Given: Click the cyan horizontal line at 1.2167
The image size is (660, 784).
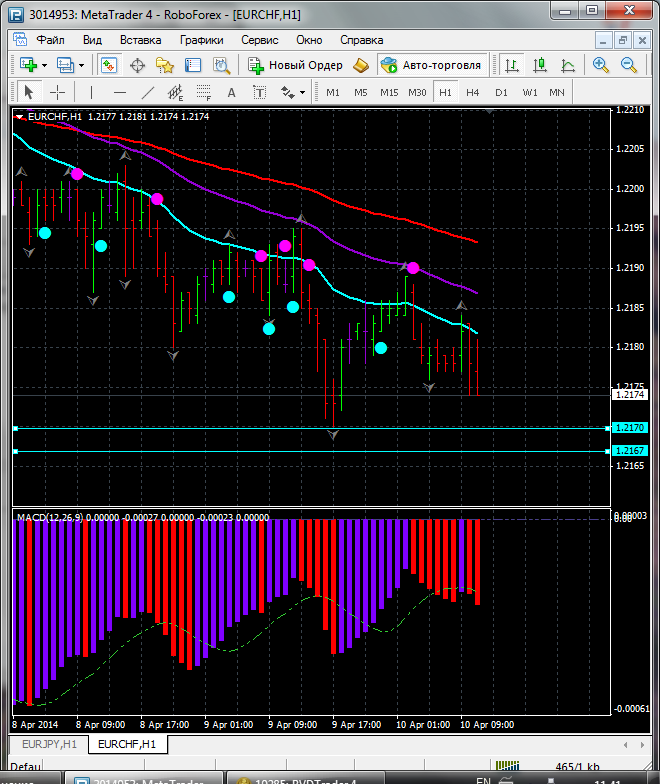Looking at the screenshot, I should click(312, 452).
